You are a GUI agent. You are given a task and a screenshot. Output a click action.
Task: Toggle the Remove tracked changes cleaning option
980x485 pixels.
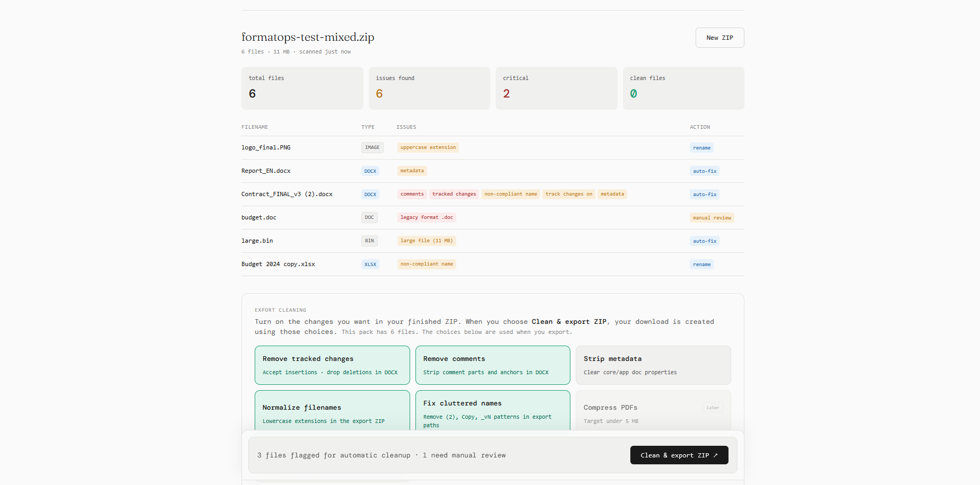pos(332,365)
